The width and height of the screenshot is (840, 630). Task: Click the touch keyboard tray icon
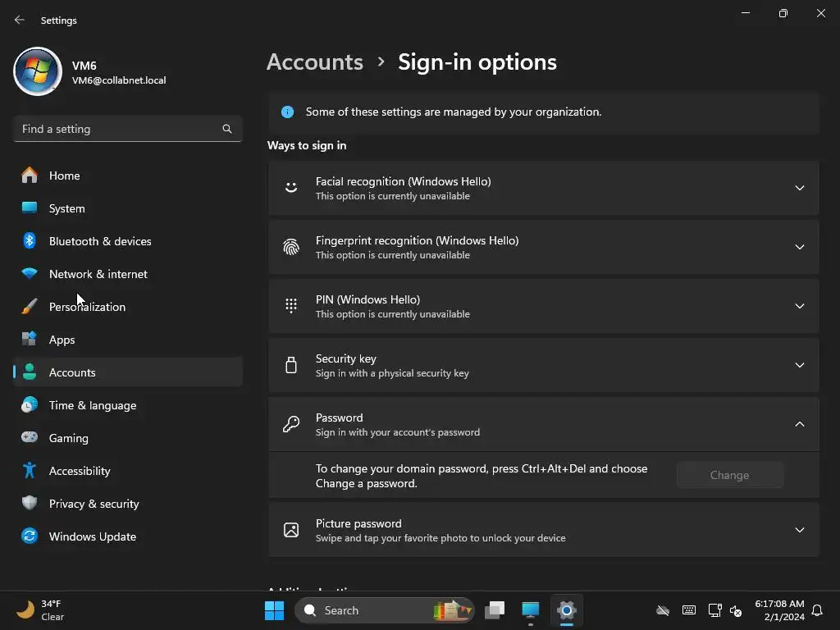coord(689,610)
